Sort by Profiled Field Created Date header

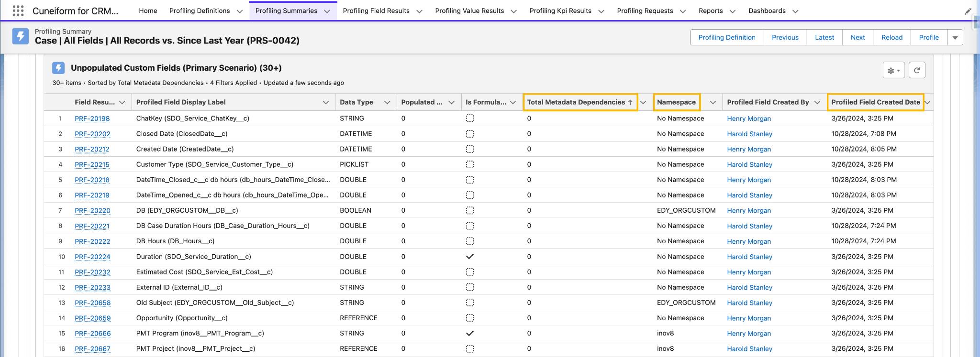(876, 102)
